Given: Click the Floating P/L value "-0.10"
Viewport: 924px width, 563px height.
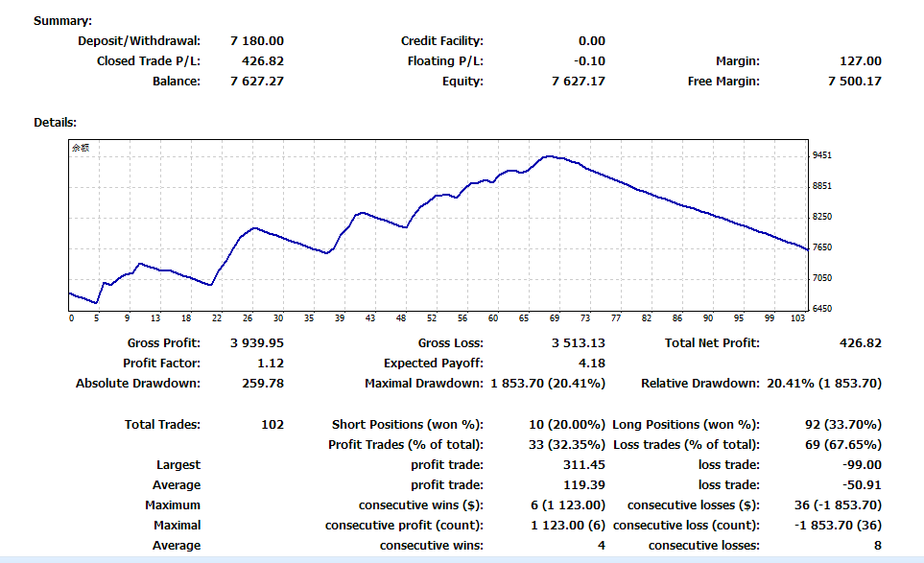Looking at the screenshot, I should coord(589,60).
